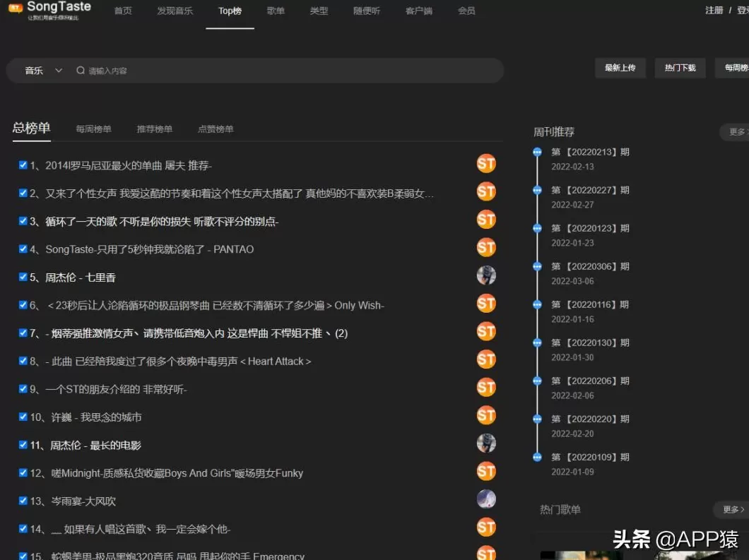Switch to the 每周榜单 tab
The width and height of the screenshot is (749, 560).
[93, 129]
